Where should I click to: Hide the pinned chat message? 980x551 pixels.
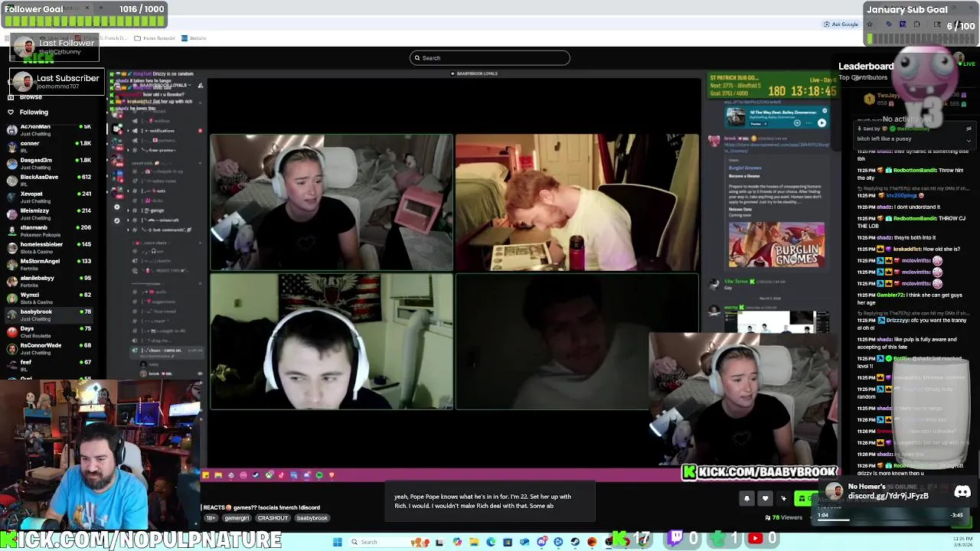coord(969,129)
